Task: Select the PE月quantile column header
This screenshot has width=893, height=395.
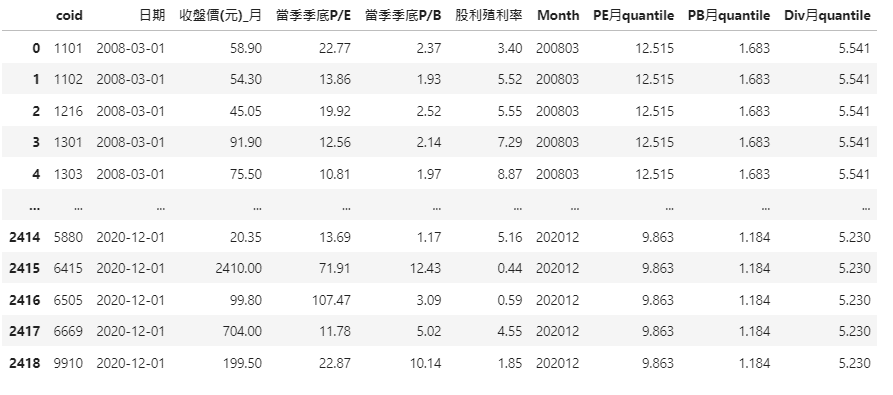Action: [633, 15]
